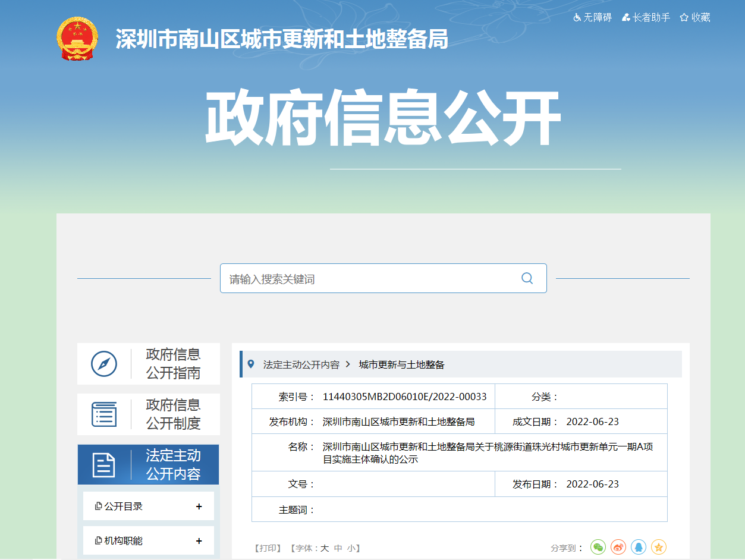Click the 打印 print link
The image size is (745, 560).
point(268,548)
